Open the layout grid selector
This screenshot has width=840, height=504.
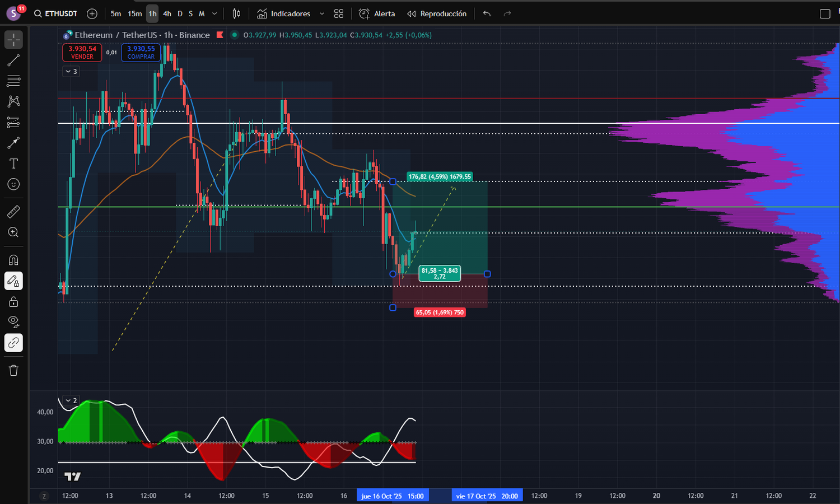pyautogui.click(x=339, y=13)
